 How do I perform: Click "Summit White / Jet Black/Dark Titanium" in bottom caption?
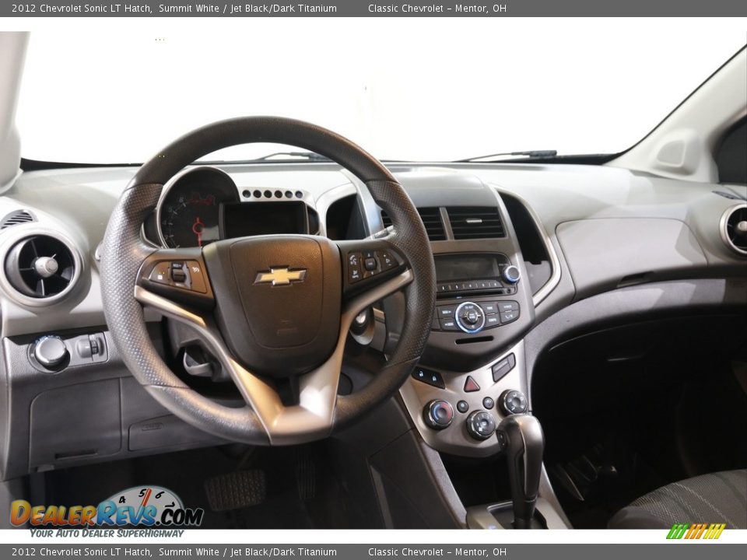click(247, 552)
